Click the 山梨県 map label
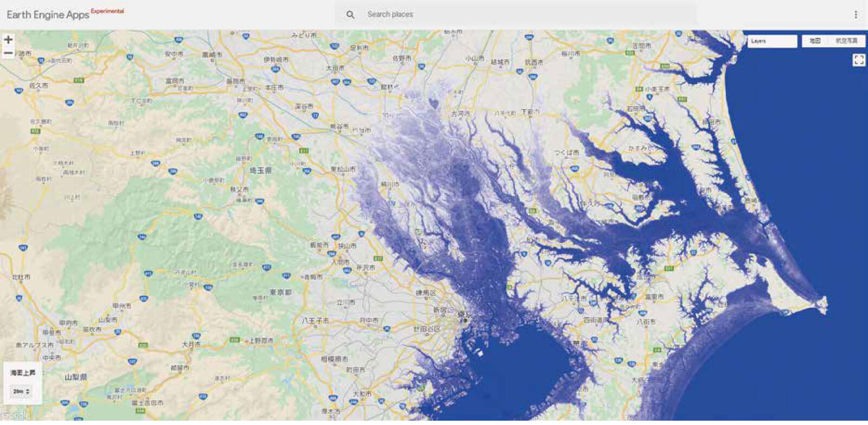Image resolution: width=868 pixels, height=425 pixels. click(75, 377)
